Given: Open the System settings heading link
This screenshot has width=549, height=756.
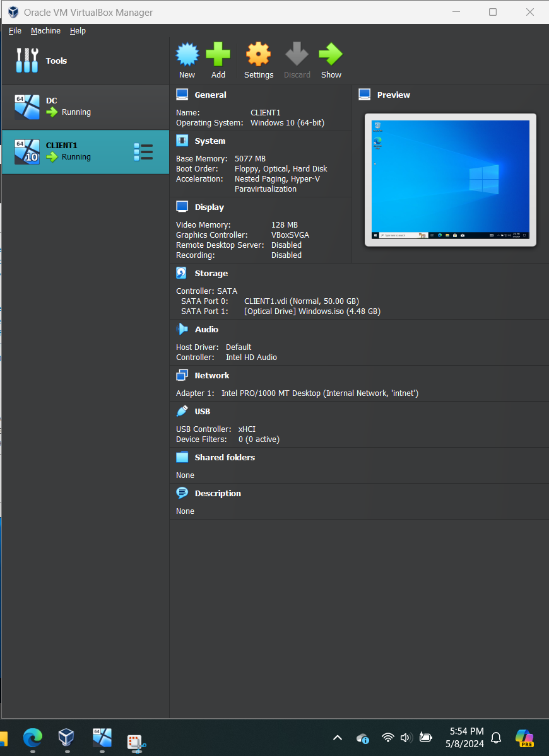Looking at the screenshot, I should [210, 141].
